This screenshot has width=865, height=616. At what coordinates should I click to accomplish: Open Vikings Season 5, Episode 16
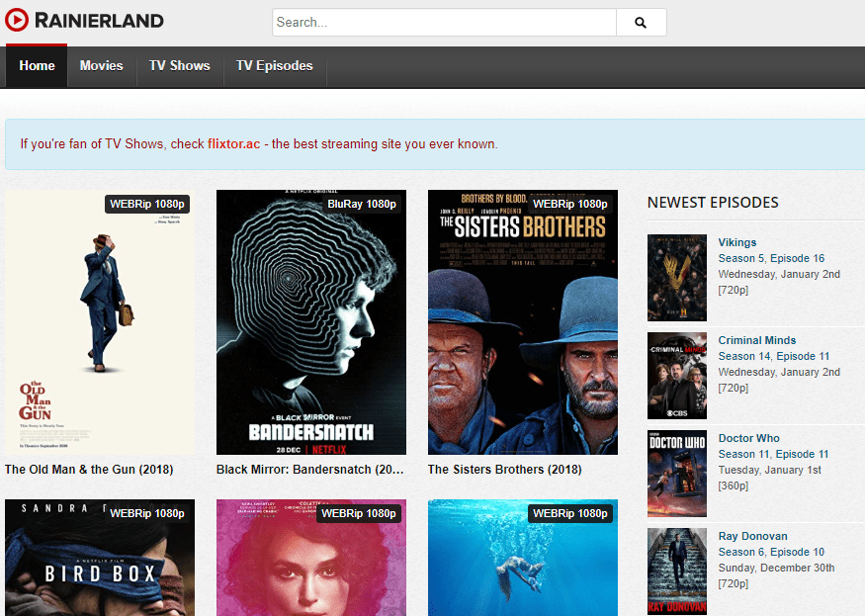pos(771,258)
